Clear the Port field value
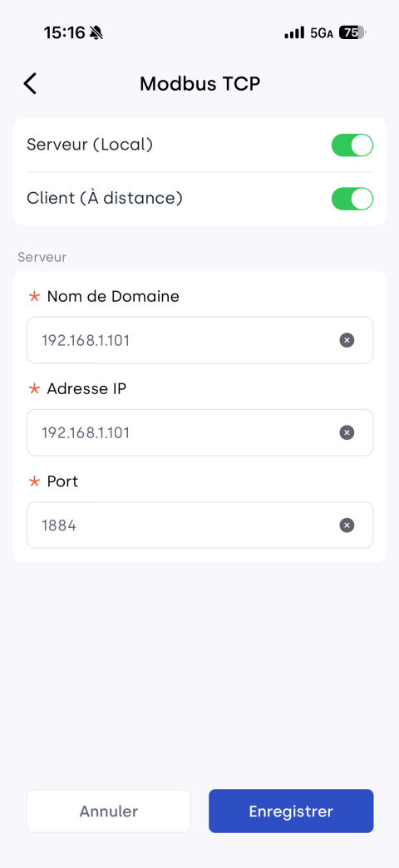The height and width of the screenshot is (868, 399). pyautogui.click(x=347, y=525)
